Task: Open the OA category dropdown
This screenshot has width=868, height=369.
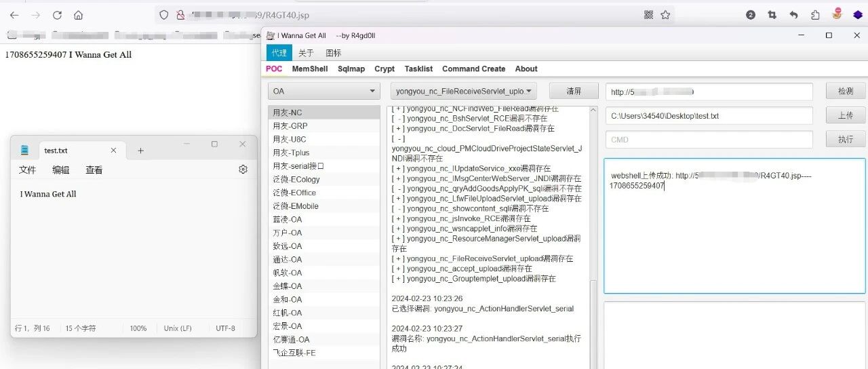Action: click(324, 91)
